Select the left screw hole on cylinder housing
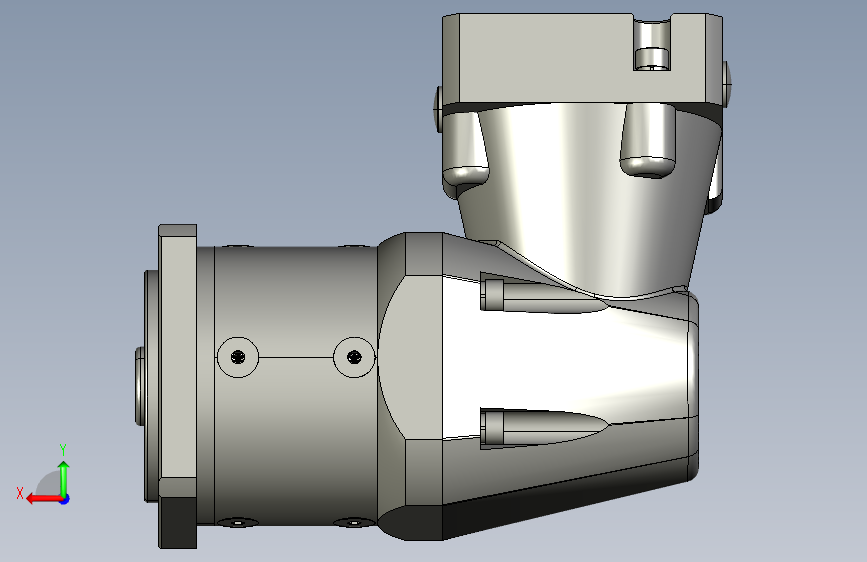867x562 pixels. pos(238,357)
